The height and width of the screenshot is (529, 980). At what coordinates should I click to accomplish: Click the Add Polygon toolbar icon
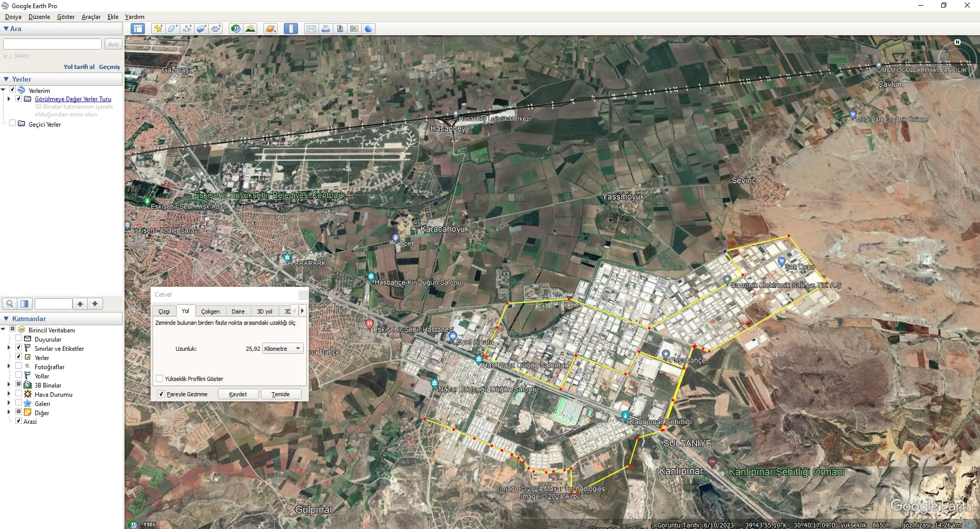(173, 29)
